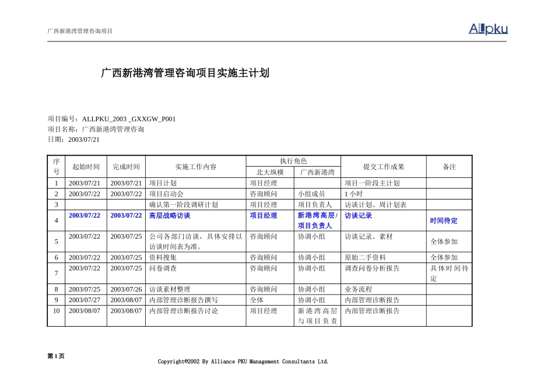Viewport: 554px width, 392px height.
Task: Click 2003/07/25 start date in row 8
Action: (85, 289)
